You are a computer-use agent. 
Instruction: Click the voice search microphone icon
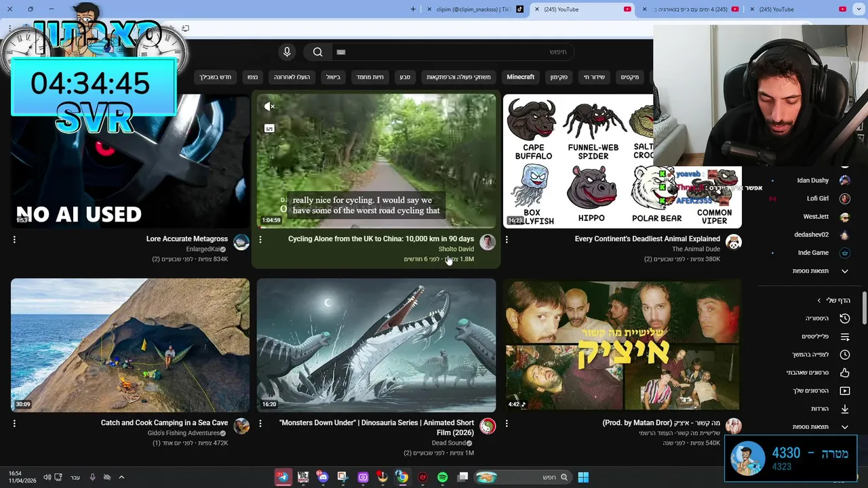click(x=287, y=52)
